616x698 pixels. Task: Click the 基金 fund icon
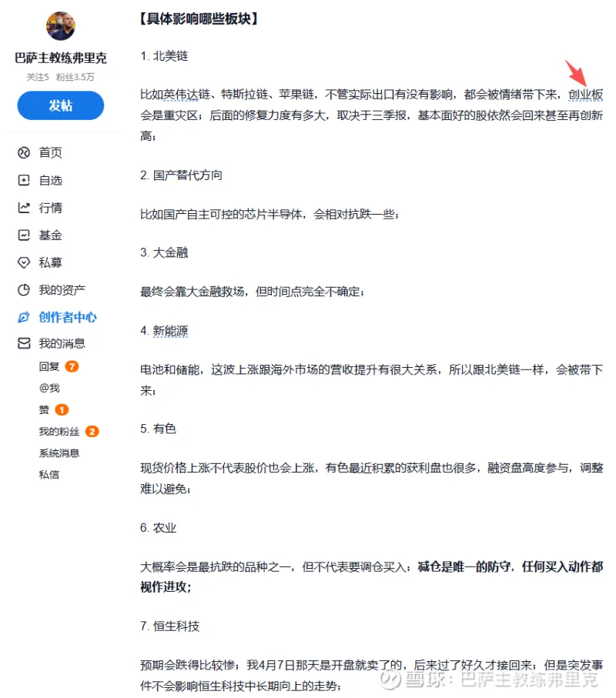(24, 235)
